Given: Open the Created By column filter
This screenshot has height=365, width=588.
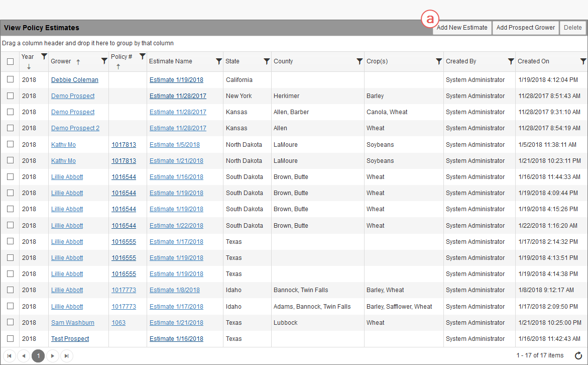Looking at the screenshot, I should [x=510, y=61].
